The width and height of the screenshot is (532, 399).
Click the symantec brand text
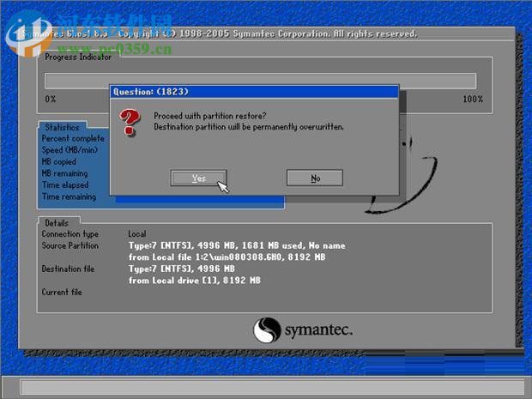pos(317,330)
